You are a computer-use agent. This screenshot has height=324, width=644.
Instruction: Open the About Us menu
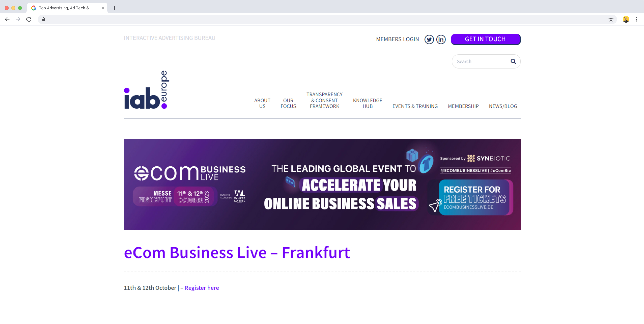(x=262, y=103)
